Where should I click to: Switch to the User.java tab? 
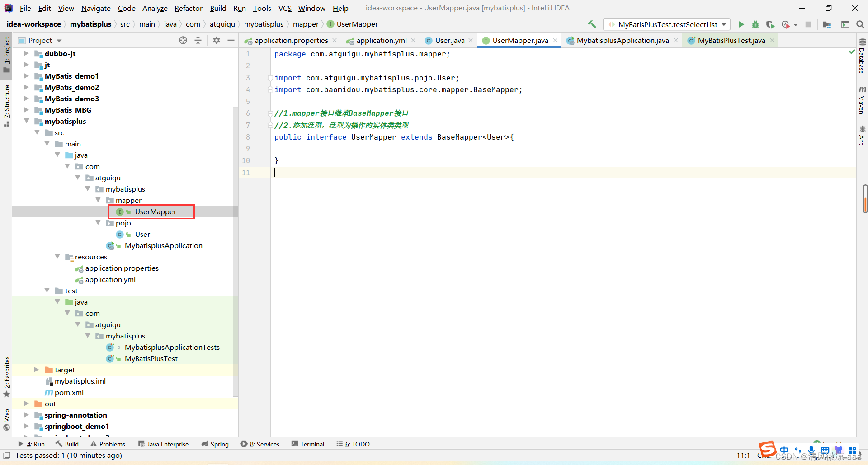[x=449, y=40]
